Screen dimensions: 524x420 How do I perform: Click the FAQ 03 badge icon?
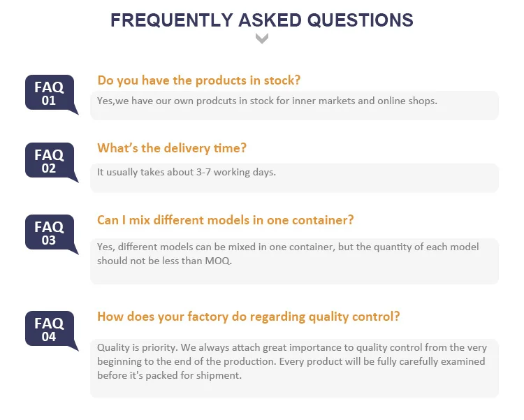49,233
